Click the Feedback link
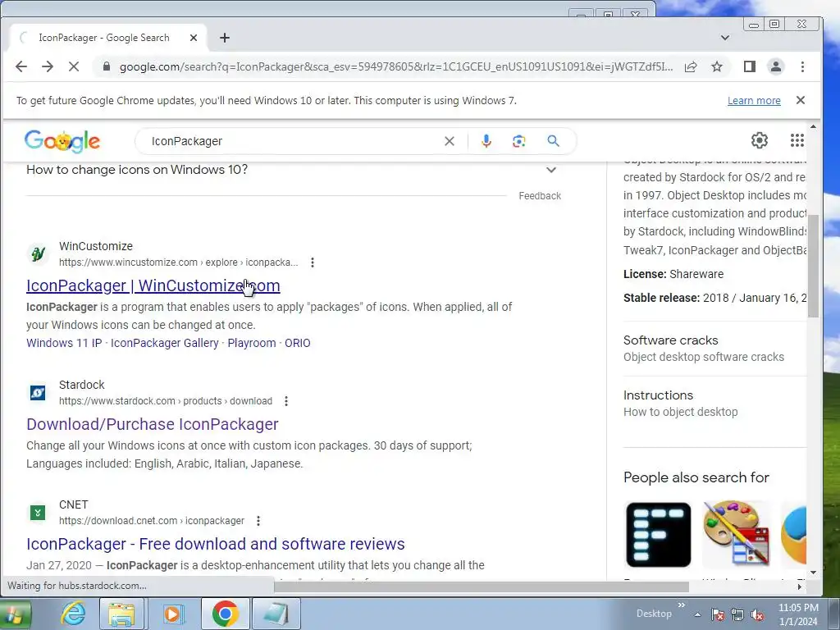 [540, 196]
